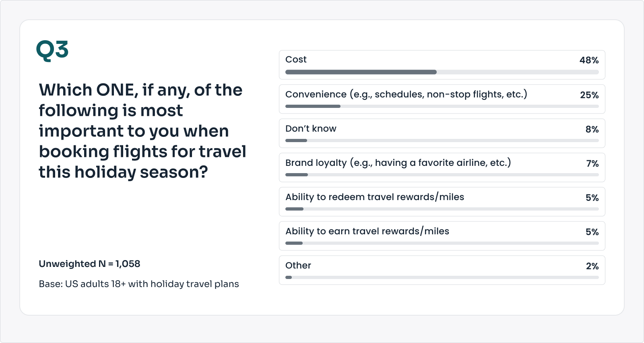Click the 48% value for Cost
Viewport: 644px width, 343px height.
(589, 60)
